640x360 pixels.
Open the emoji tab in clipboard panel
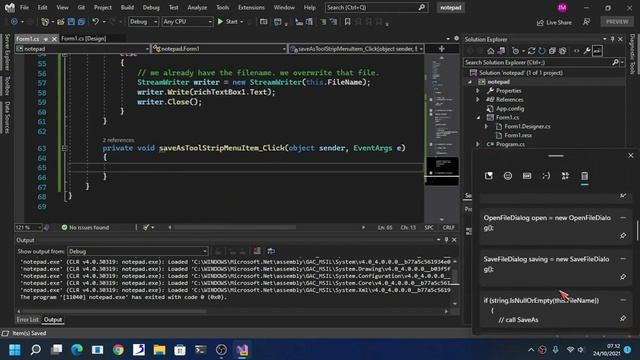[x=508, y=176]
